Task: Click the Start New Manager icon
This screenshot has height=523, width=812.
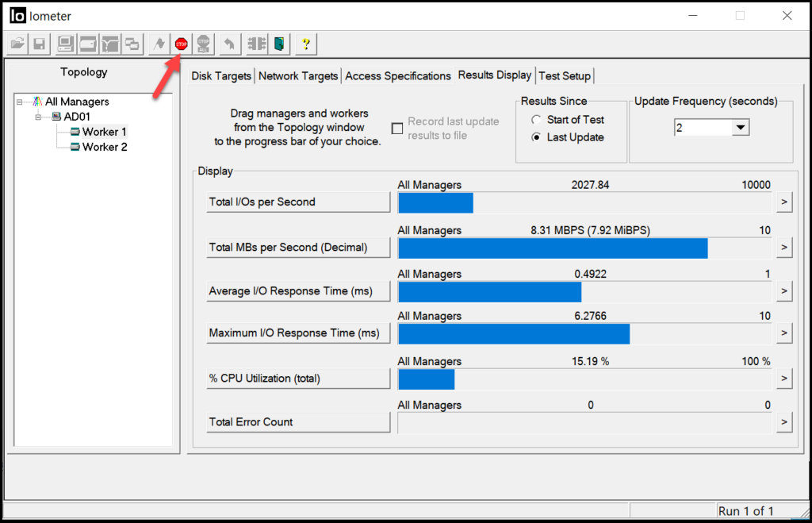Action: pyautogui.click(x=64, y=44)
